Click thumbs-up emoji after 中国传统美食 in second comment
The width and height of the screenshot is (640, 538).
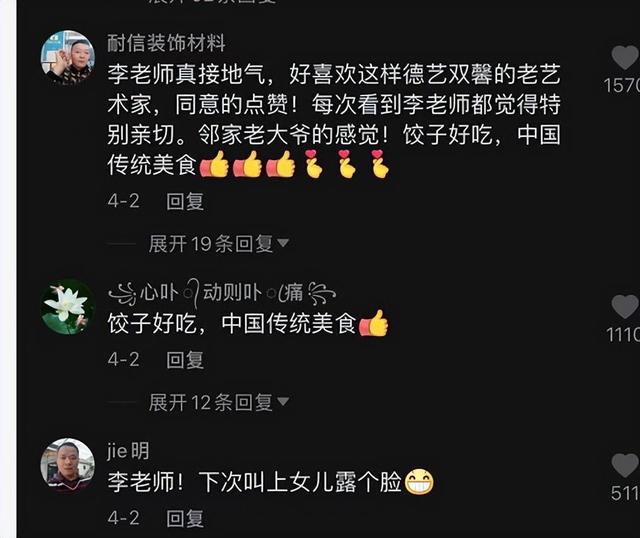tap(373, 323)
